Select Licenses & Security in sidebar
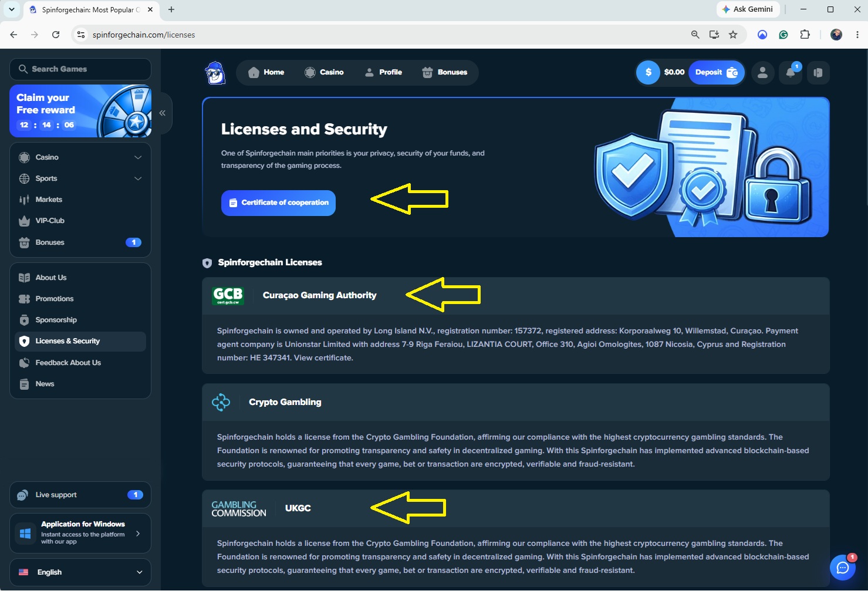868x594 pixels. [x=80, y=342]
